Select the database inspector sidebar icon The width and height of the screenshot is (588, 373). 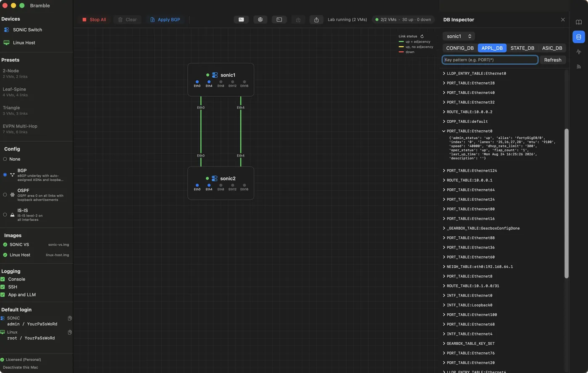point(579,37)
